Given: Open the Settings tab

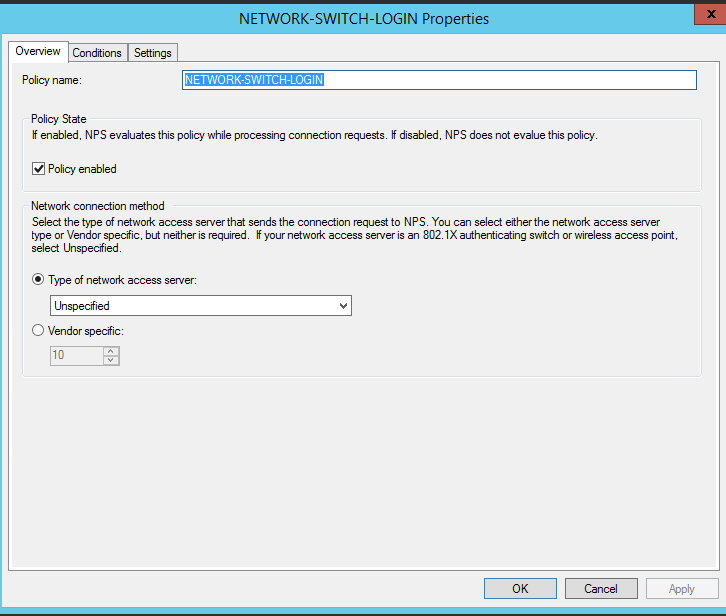Looking at the screenshot, I should coord(153,53).
